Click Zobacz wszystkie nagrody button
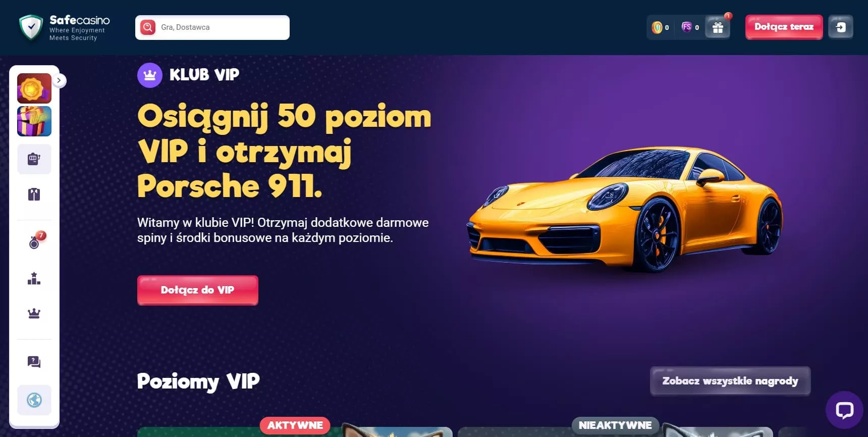Image resolution: width=868 pixels, height=437 pixels. [x=730, y=381]
